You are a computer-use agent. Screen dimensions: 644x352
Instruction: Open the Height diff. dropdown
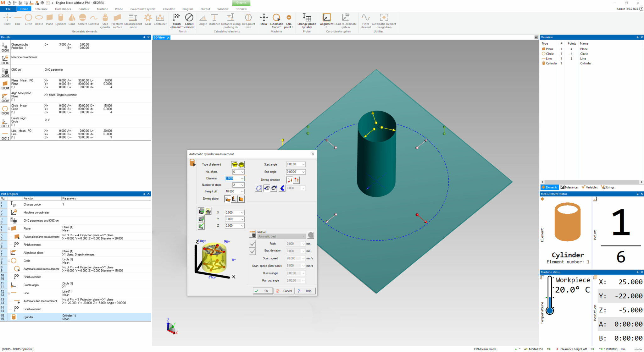[242, 191]
